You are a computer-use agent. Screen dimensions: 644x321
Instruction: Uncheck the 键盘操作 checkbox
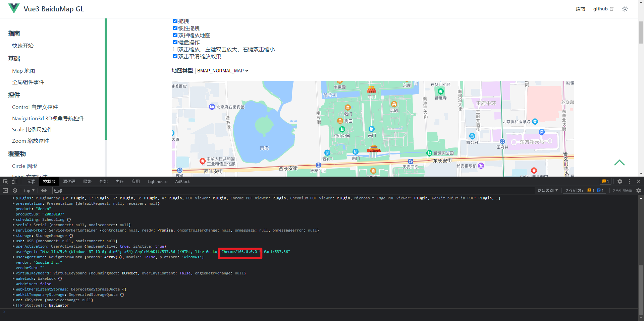pos(175,42)
